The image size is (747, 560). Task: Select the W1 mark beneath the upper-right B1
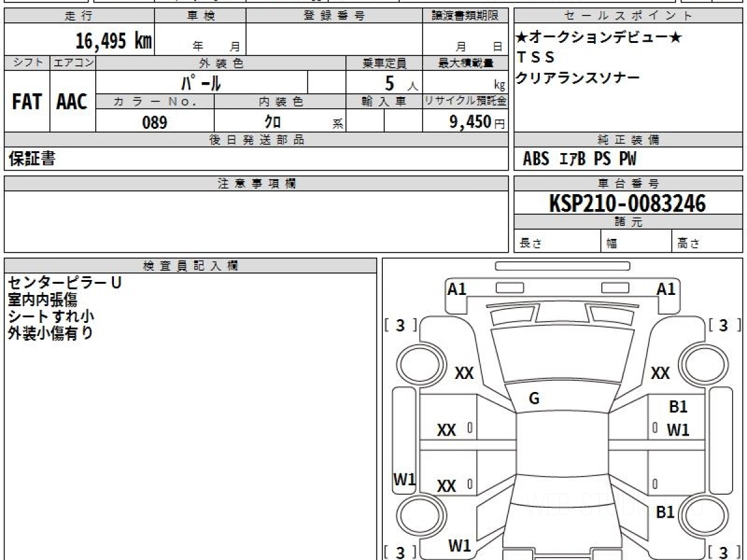pyautogui.click(x=678, y=430)
